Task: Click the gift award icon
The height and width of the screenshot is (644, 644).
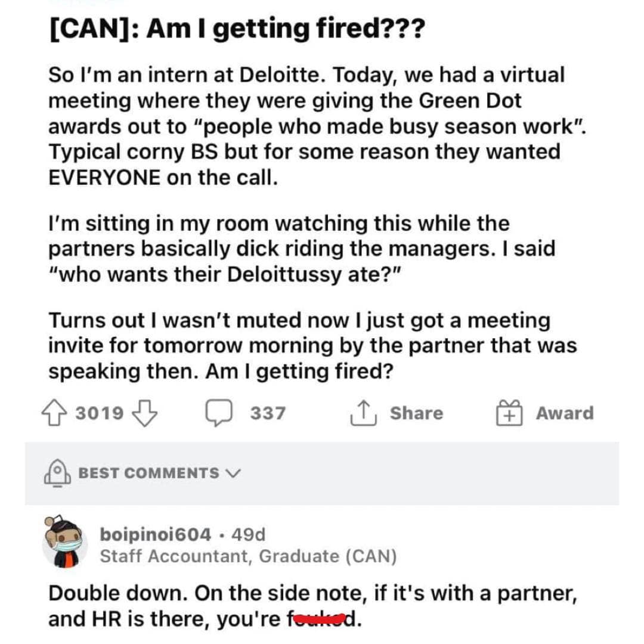Action: click(509, 413)
